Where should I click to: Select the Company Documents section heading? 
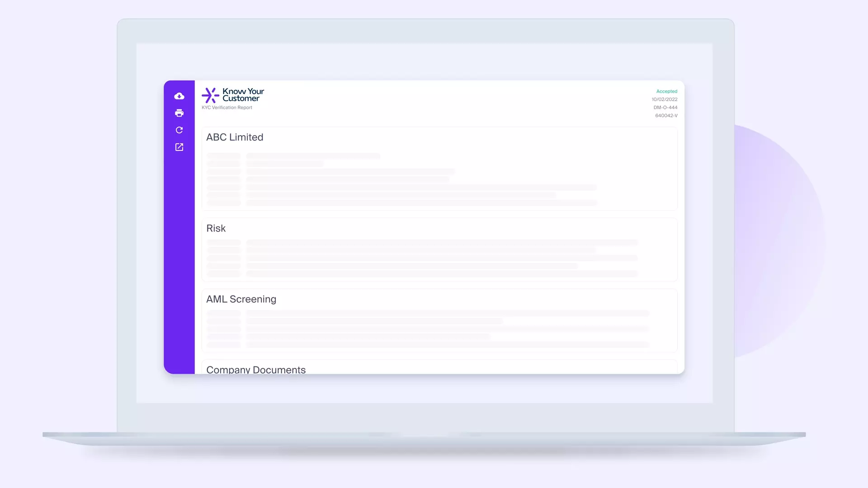pos(256,369)
